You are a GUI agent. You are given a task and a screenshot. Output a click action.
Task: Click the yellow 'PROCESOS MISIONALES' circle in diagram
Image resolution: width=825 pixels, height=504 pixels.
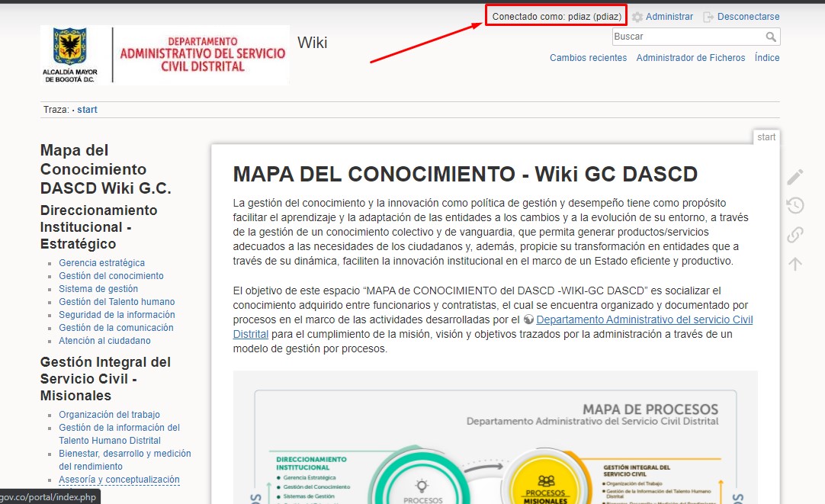click(x=546, y=480)
